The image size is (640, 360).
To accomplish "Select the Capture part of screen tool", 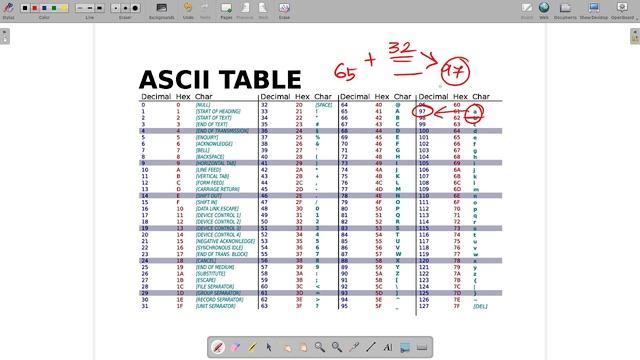I will point(405,347).
